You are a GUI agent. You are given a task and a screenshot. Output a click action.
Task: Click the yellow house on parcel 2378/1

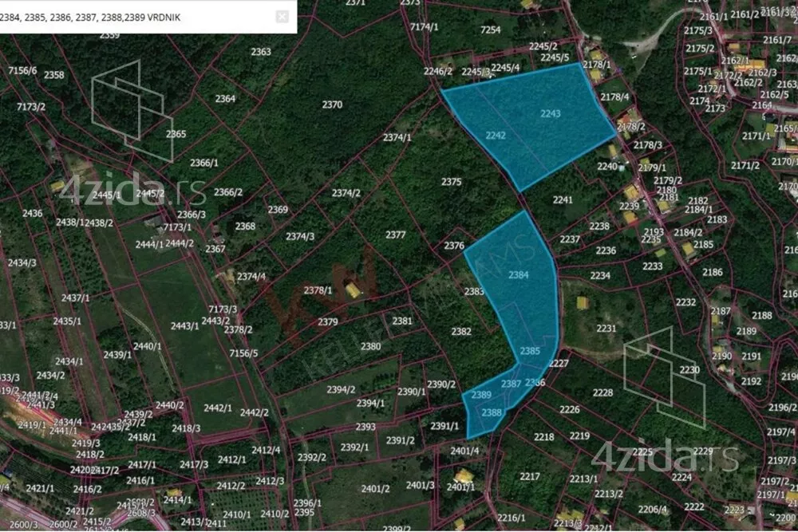353,290
